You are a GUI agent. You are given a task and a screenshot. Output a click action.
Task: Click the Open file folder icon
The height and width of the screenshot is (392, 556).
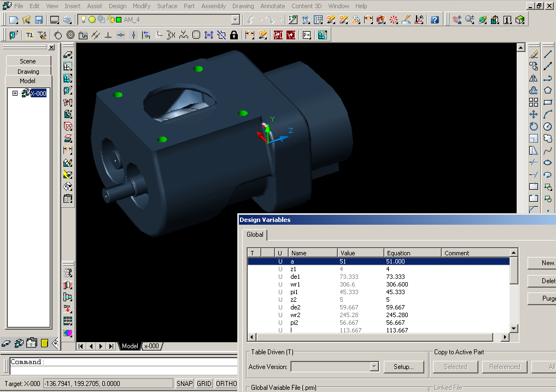coord(26,20)
